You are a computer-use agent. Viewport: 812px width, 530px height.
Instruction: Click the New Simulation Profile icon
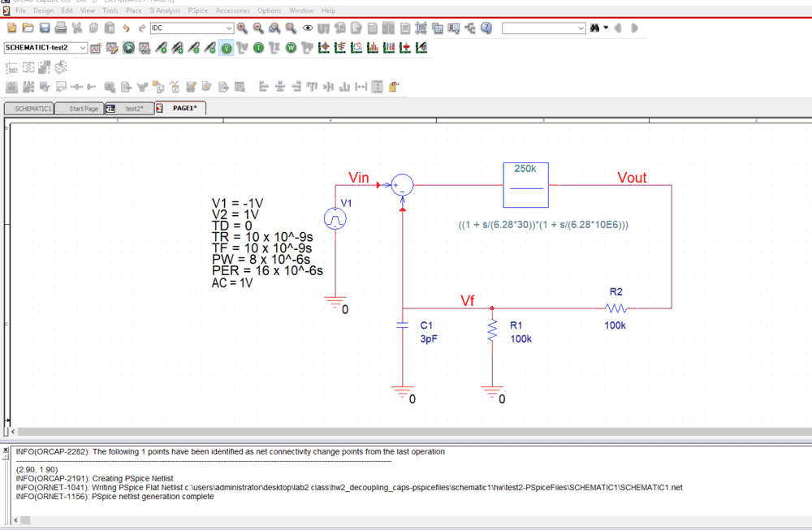pyautogui.click(x=96, y=48)
